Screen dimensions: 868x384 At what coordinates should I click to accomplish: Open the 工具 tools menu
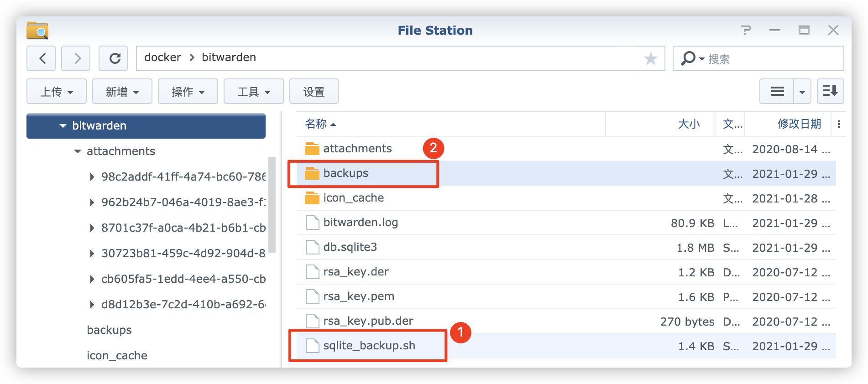(x=254, y=91)
